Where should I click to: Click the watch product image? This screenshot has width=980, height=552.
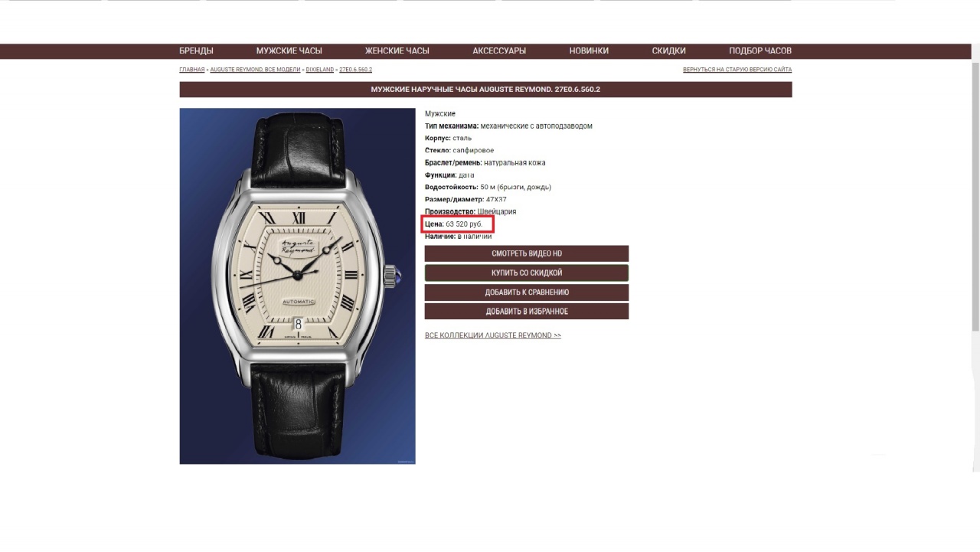click(297, 286)
